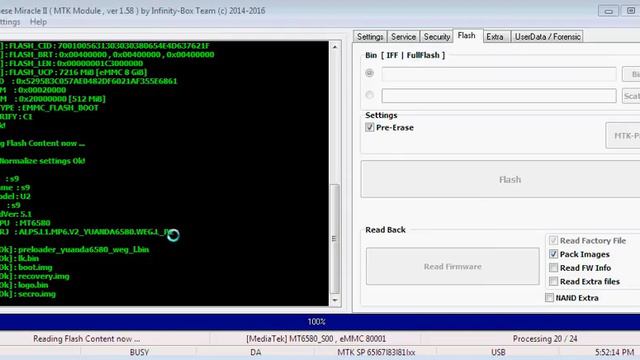640x360 pixels.
Task: Click the BUSY status cell
Action: [139, 352]
